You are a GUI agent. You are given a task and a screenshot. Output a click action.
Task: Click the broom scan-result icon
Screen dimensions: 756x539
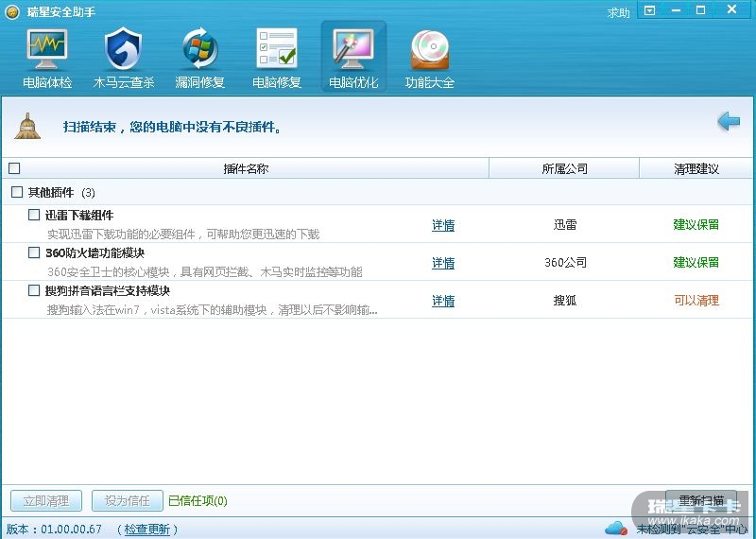pos(27,126)
